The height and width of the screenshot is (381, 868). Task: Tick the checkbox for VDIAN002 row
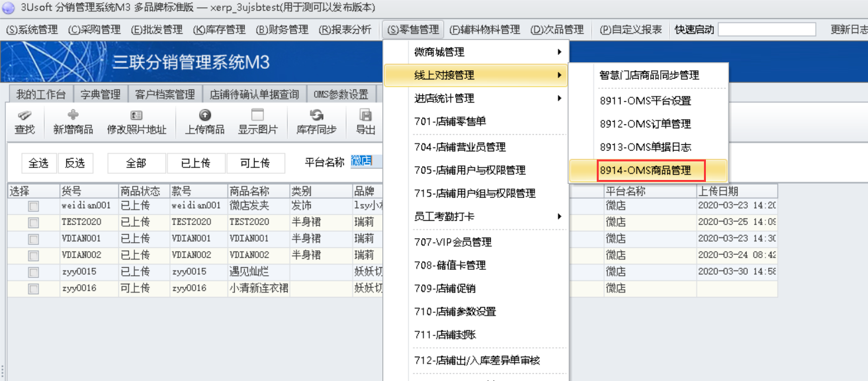tap(33, 256)
